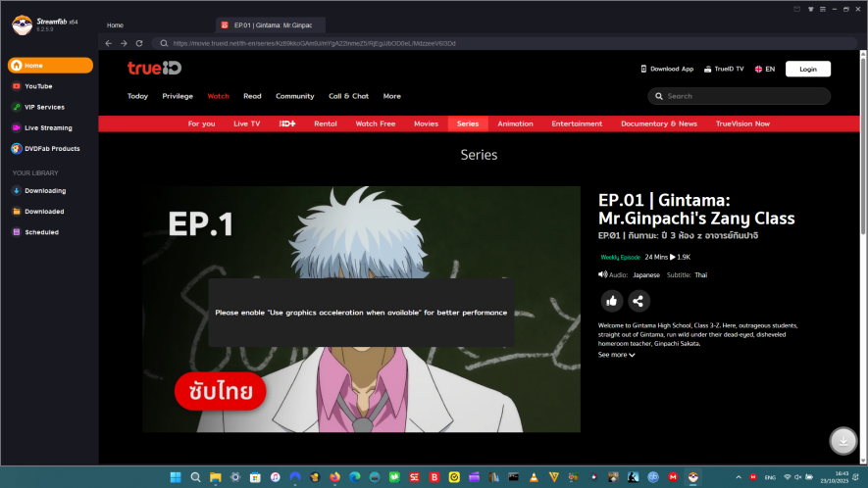Screen dimensions: 868x488
Task: Open Microsoft Edge from taskbar
Action: 355,477
